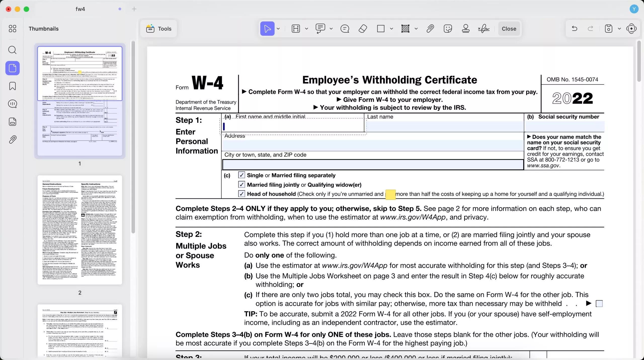644x360 pixels.
Task: Click the OMB No. 1545-0074 text
Action: [572, 79]
